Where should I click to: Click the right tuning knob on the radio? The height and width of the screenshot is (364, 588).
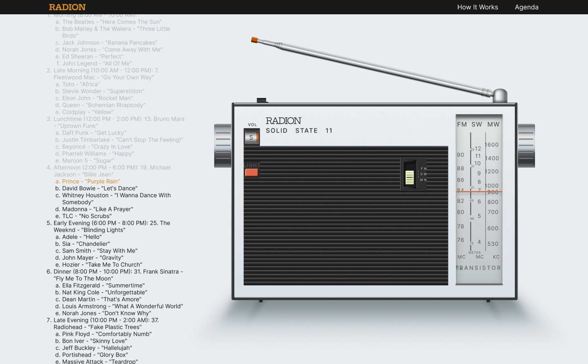526,146
